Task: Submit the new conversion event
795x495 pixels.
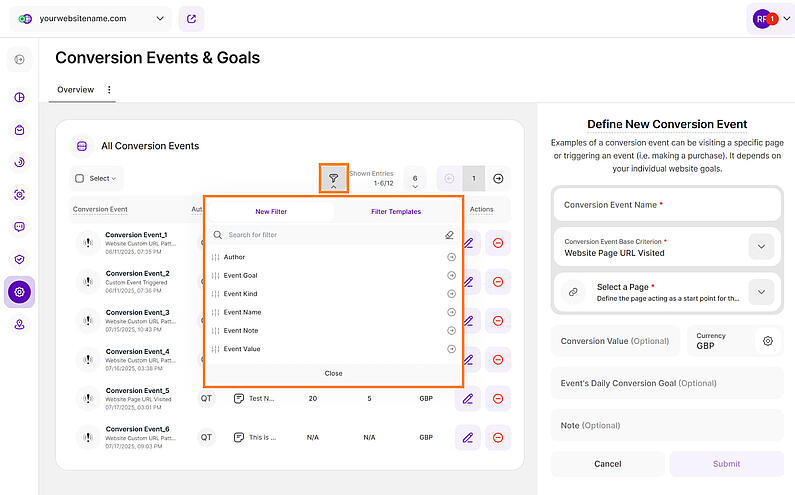Action: click(727, 464)
